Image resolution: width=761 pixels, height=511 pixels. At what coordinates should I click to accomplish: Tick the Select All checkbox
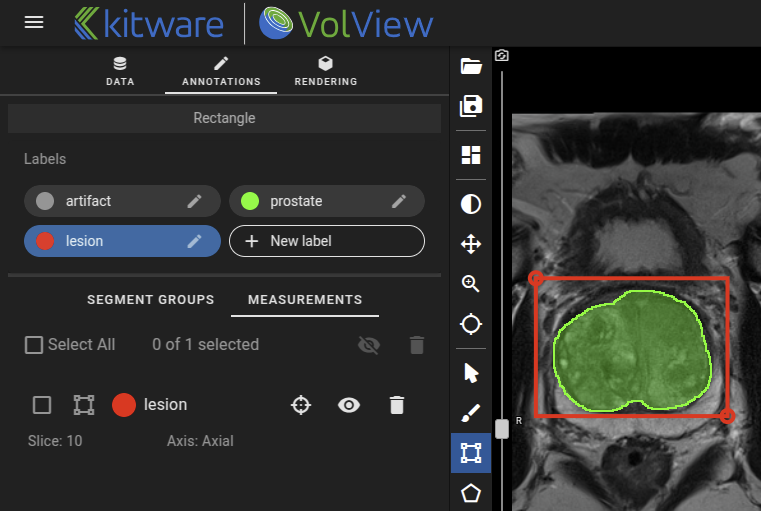coord(34,345)
